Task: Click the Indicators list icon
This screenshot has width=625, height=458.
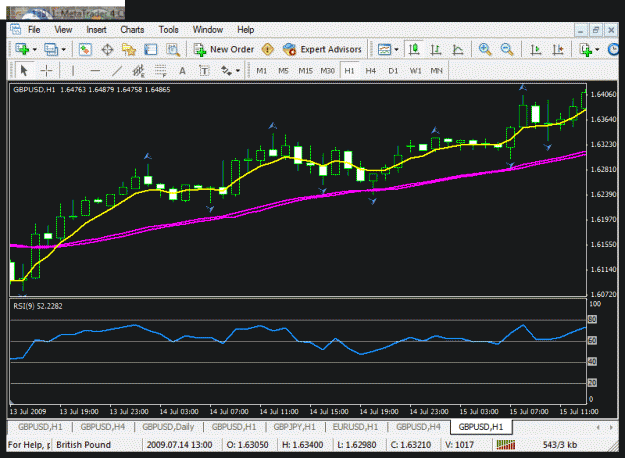Action: 586,49
